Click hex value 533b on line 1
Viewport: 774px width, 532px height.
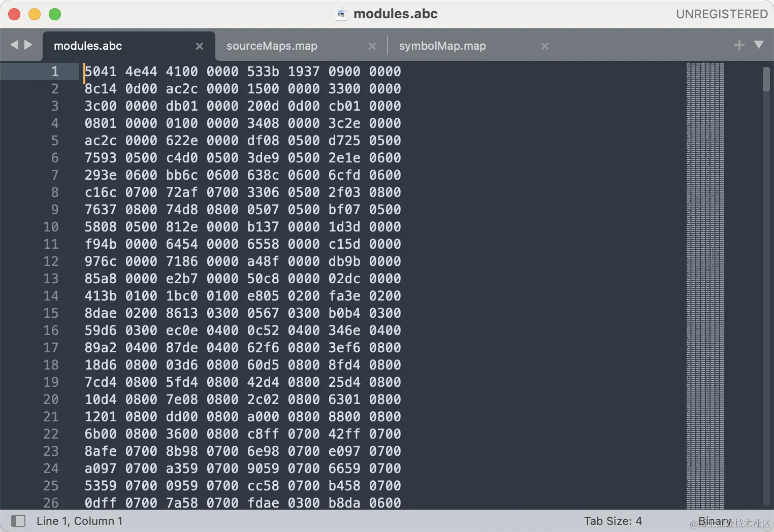[x=263, y=72]
